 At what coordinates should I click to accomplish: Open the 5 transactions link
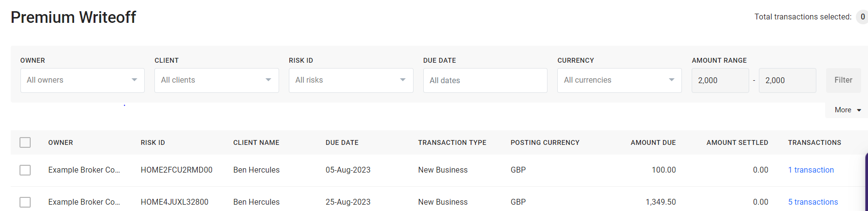tap(813, 202)
